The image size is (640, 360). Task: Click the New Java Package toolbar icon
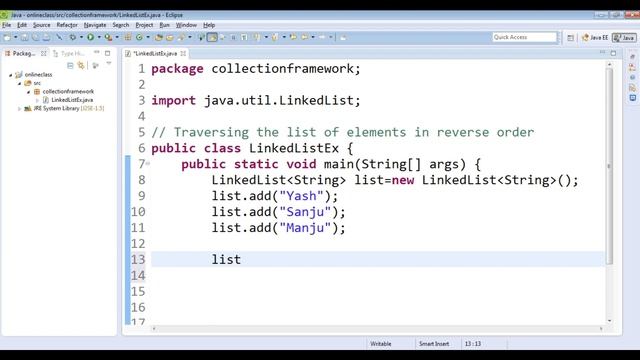click(128, 38)
